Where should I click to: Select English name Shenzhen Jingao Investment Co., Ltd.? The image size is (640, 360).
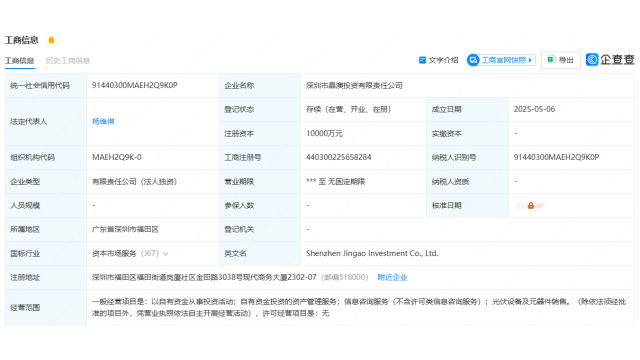[372, 253]
